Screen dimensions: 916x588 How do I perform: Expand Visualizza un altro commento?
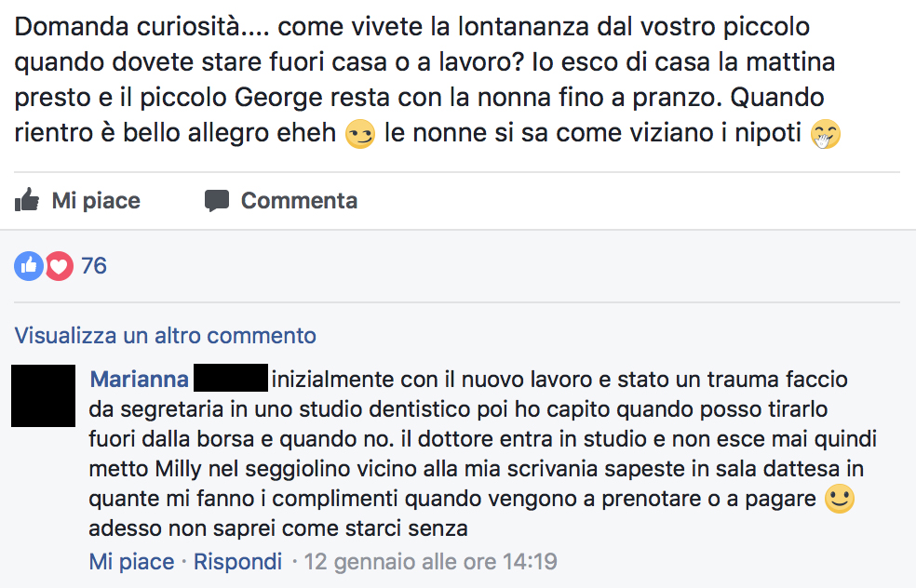tap(166, 336)
